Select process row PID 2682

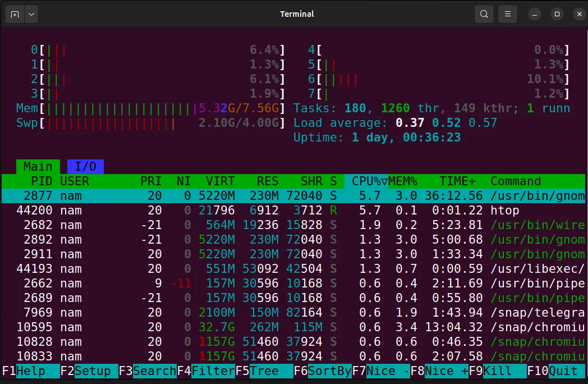pyautogui.click(x=293, y=225)
